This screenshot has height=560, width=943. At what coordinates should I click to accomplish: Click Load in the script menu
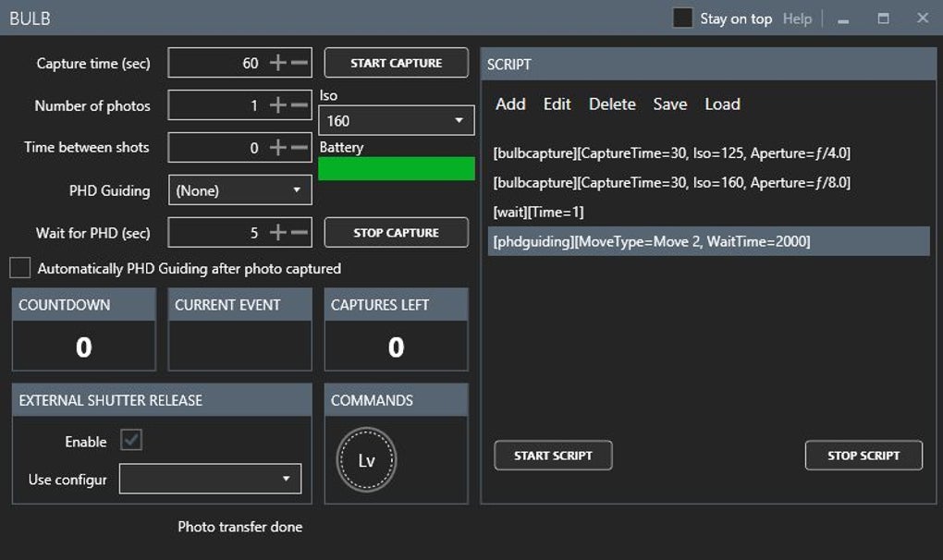722,103
